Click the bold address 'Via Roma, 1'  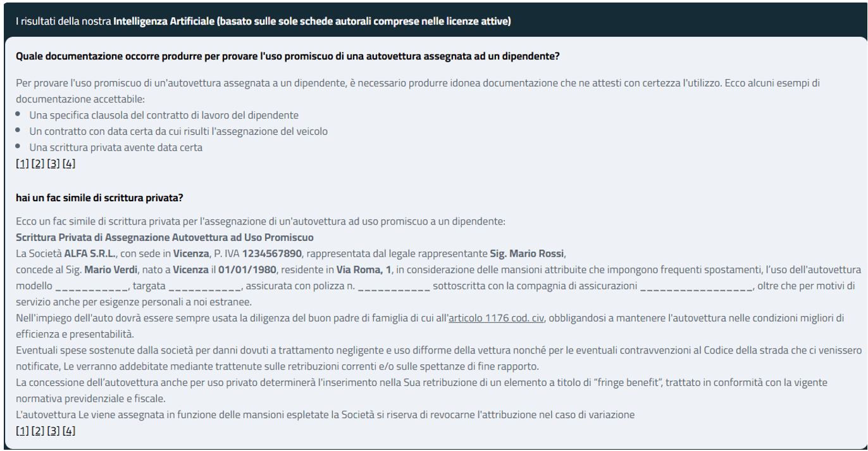click(x=364, y=270)
